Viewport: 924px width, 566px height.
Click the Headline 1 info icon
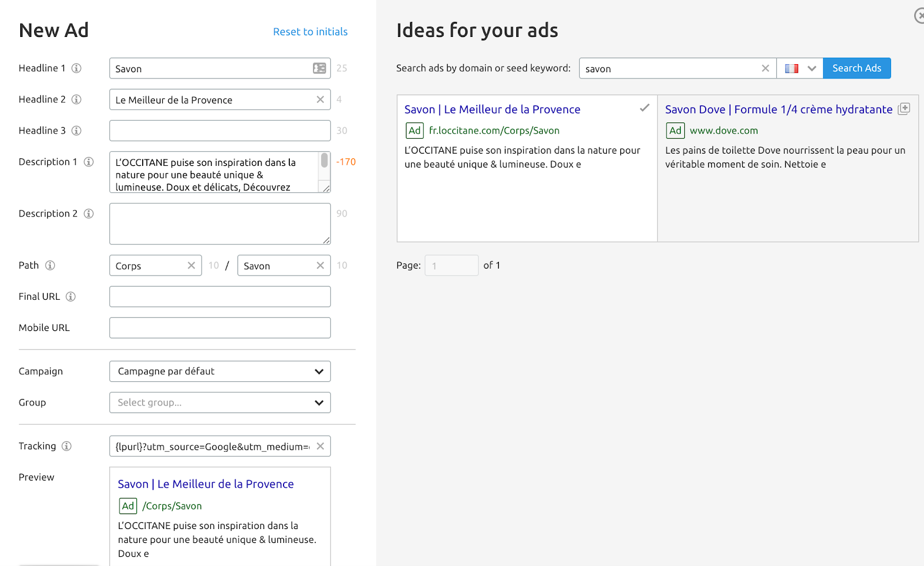click(x=76, y=68)
